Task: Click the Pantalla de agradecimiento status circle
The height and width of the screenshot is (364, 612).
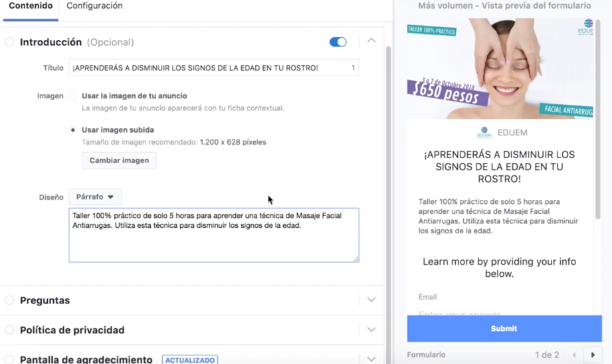Action: coord(9,359)
